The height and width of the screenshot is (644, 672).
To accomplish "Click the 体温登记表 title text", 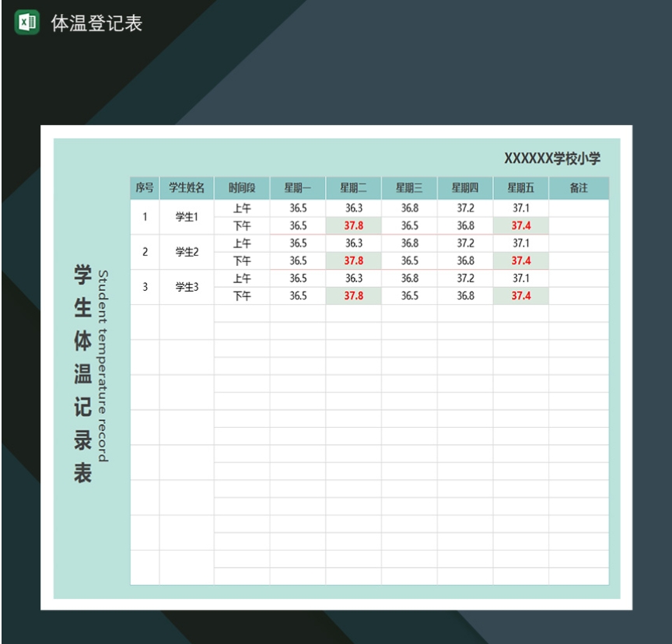I will 96,23.
